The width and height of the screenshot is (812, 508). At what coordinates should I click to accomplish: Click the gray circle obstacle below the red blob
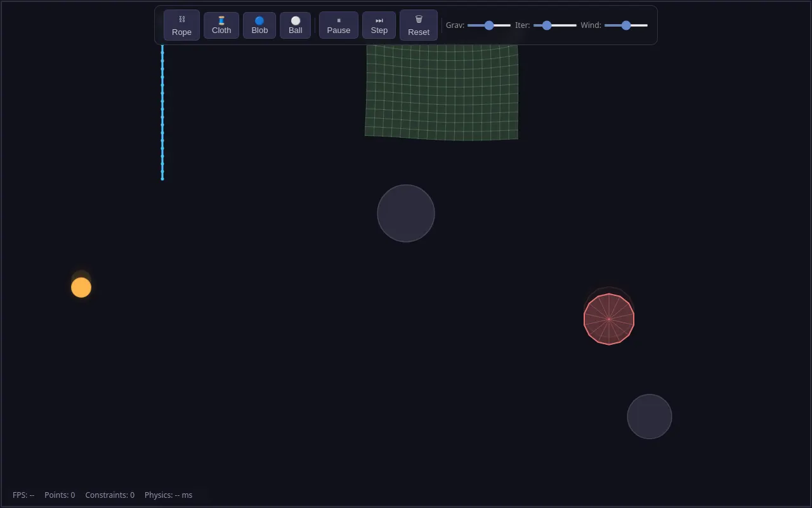coord(650,417)
